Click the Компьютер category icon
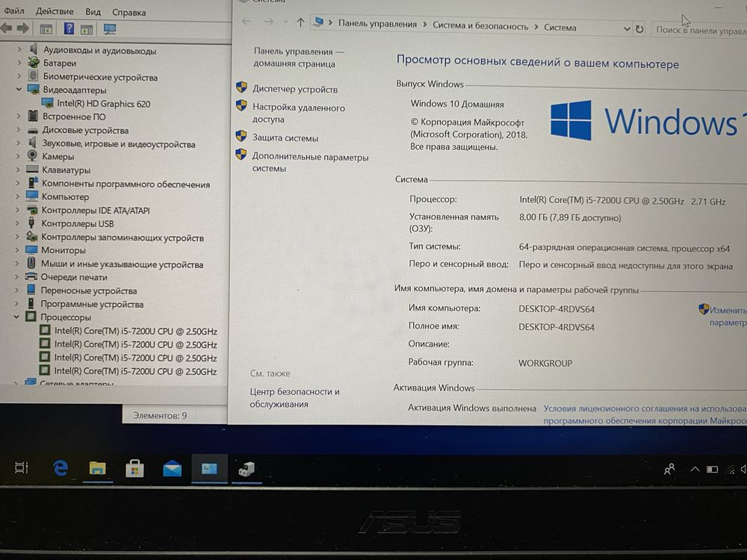This screenshot has width=747, height=560. [x=32, y=196]
